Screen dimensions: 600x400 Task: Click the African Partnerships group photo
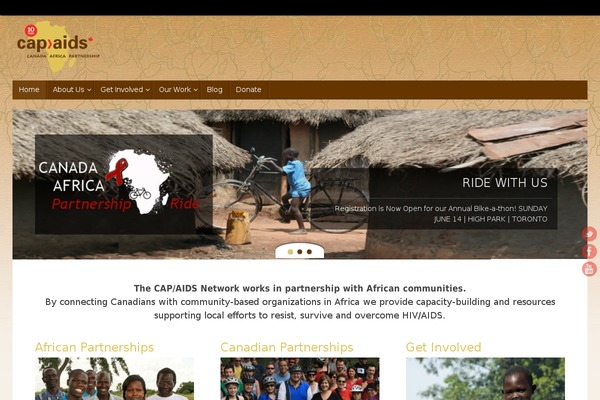(x=114, y=379)
